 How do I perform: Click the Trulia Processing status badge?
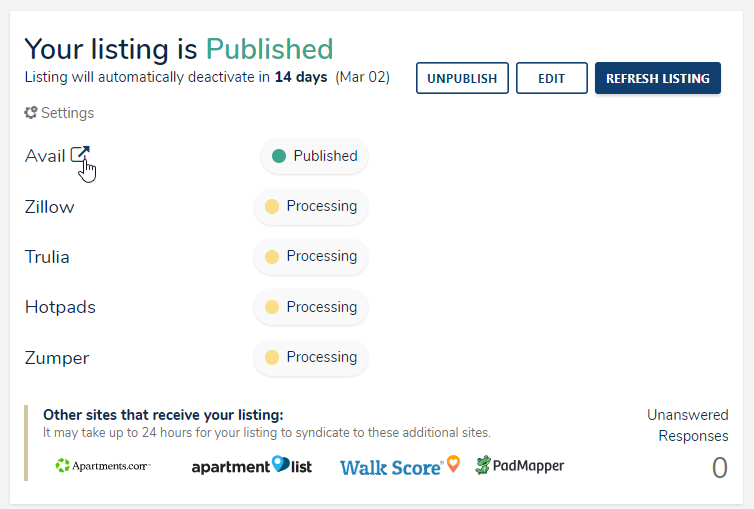point(311,257)
